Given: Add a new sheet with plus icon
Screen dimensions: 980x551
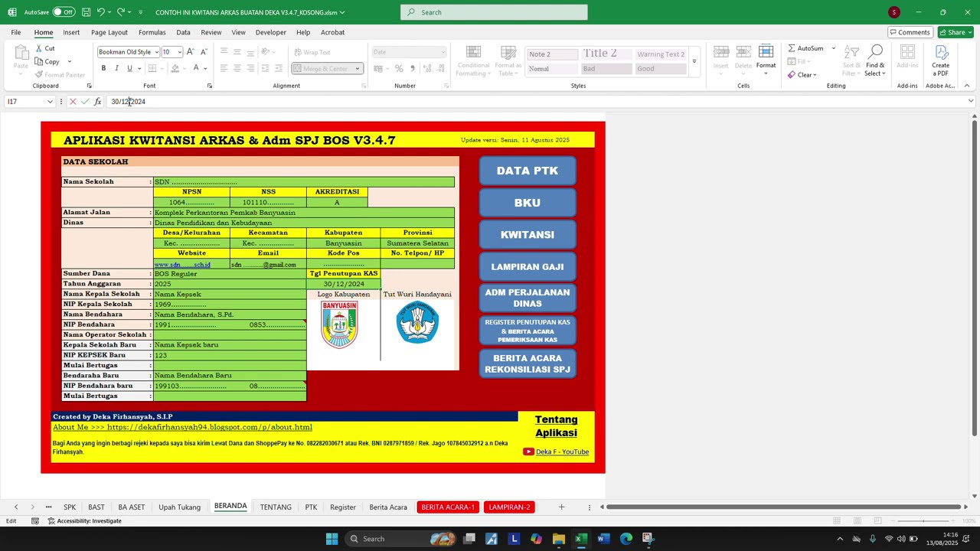Looking at the screenshot, I should click(x=561, y=507).
